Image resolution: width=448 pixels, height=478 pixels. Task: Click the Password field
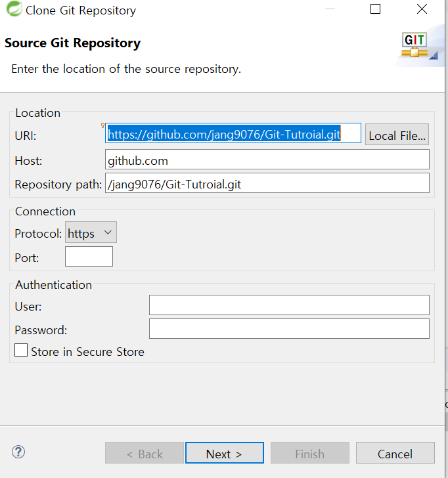289,328
